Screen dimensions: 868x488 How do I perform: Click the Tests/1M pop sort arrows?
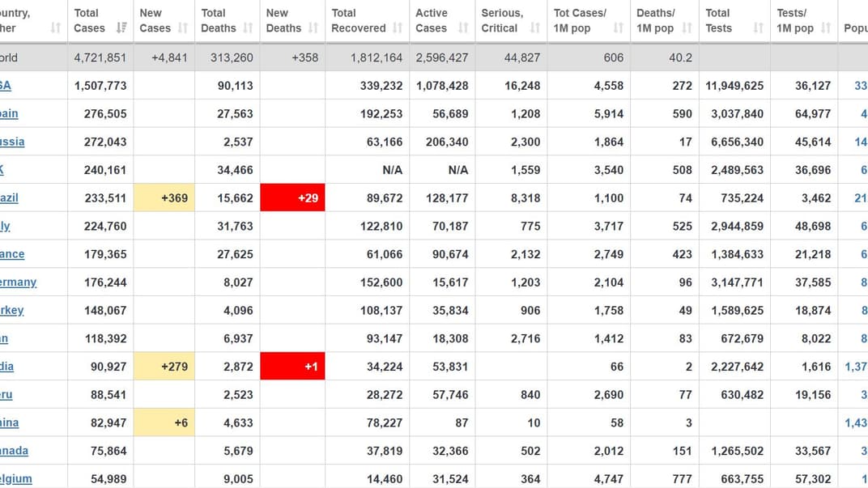826,28
